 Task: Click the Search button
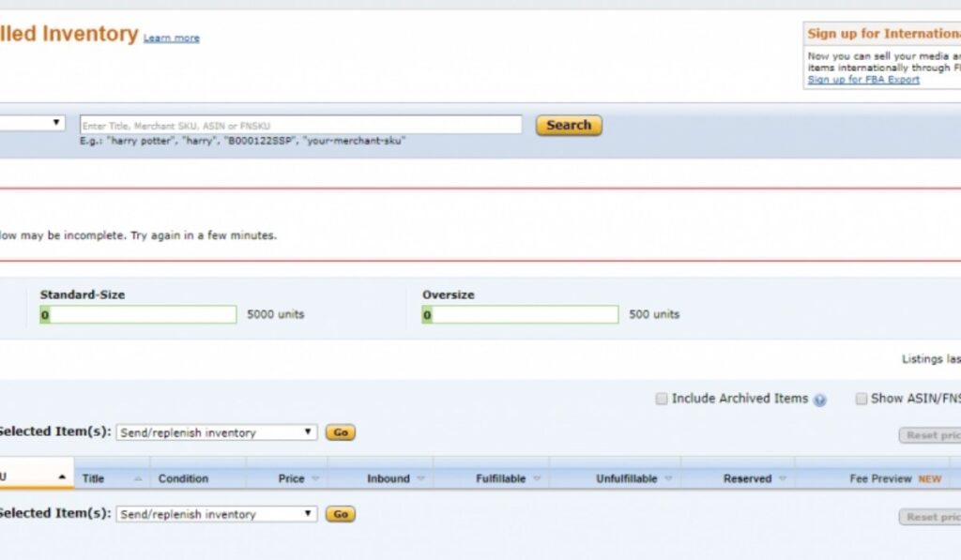pyautogui.click(x=568, y=125)
